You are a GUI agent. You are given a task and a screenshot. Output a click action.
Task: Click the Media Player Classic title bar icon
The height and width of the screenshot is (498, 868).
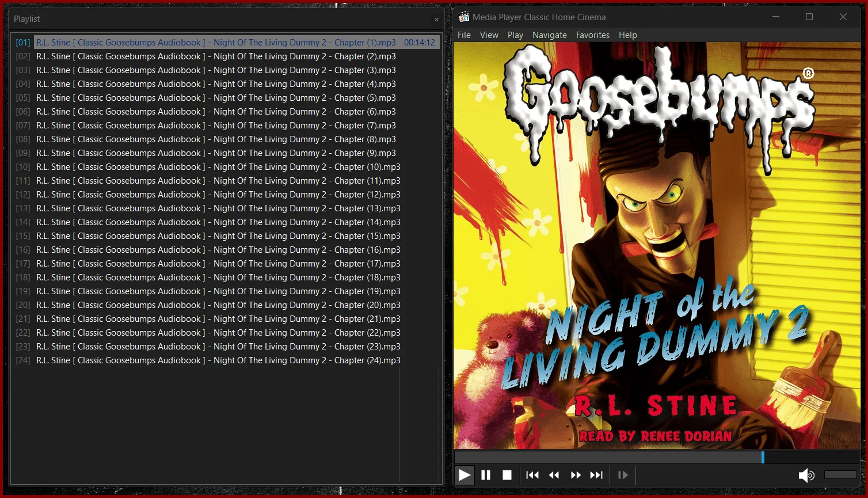[463, 17]
